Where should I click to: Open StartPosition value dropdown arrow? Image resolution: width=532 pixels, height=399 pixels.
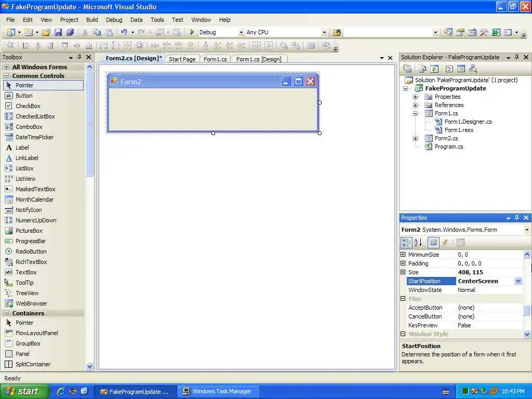pos(518,281)
